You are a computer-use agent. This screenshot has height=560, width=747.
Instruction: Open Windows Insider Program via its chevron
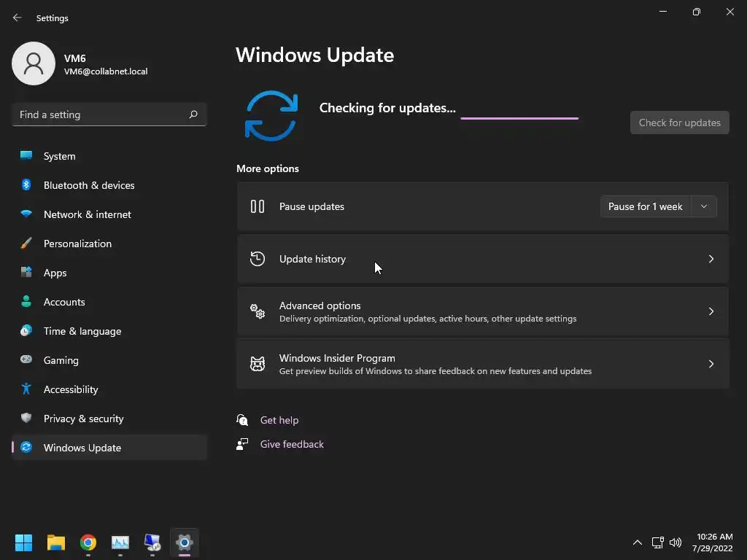711,363
